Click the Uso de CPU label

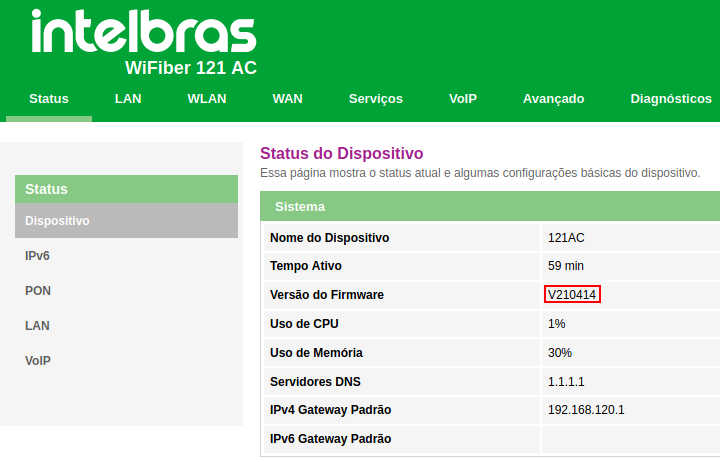click(x=304, y=324)
